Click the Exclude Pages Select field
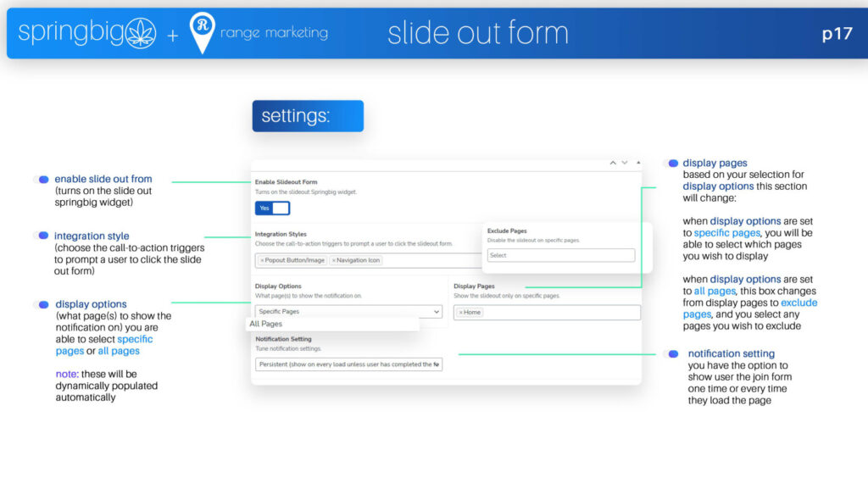Viewport: 868px width, 489px height. click(561, 256)
